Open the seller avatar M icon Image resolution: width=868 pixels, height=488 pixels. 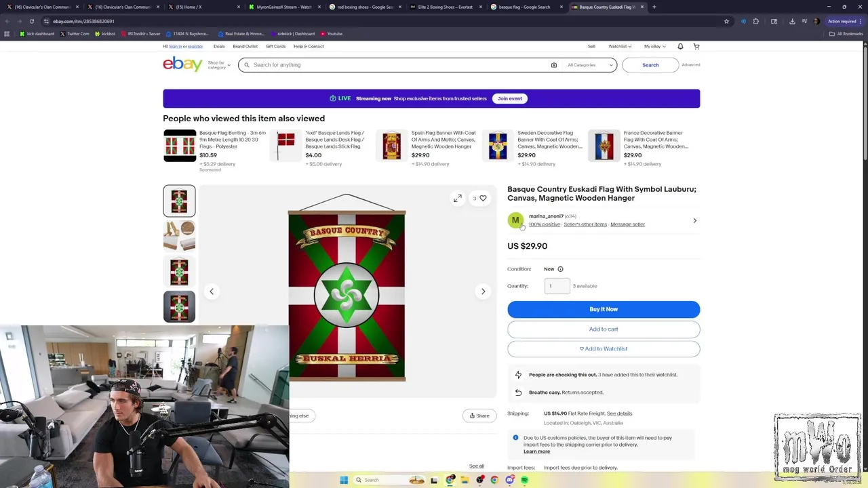pos(515,220)
